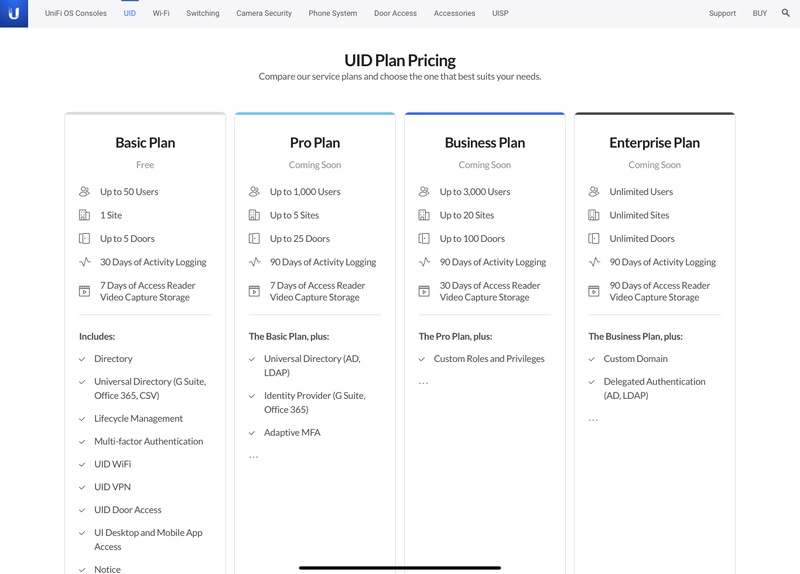
Task: Click the Business Plan heading
Action: tap(485, 143)
